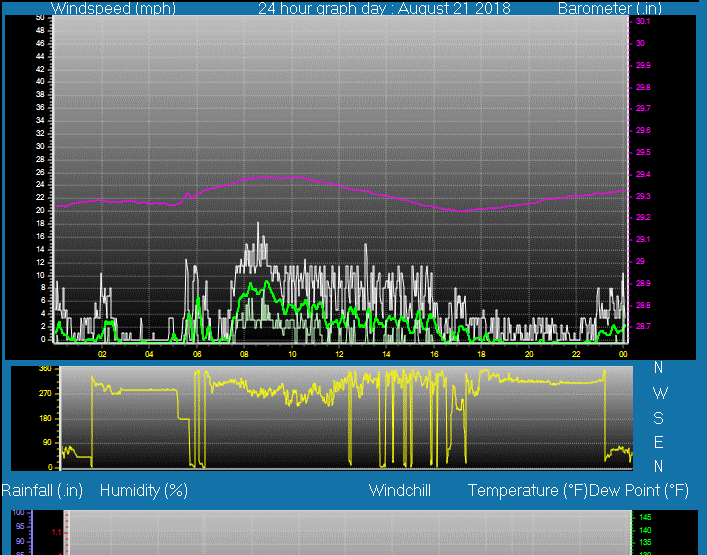Click windspeed axis value 40
This screenshot has width=707, height=555.
40,82
